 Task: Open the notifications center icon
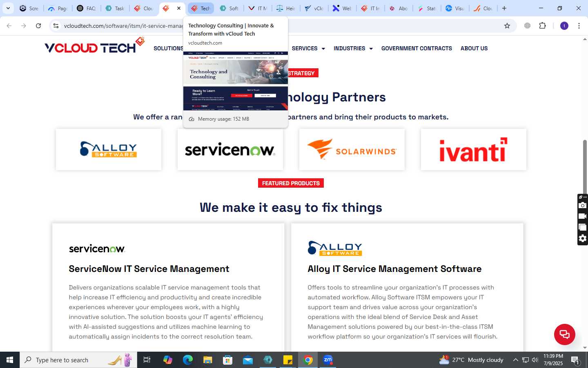pyautogui.click(x=575, y=360)
